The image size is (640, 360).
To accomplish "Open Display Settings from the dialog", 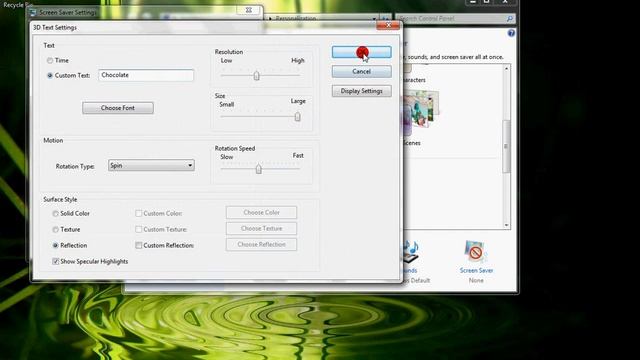I will [x=362, y=91].
